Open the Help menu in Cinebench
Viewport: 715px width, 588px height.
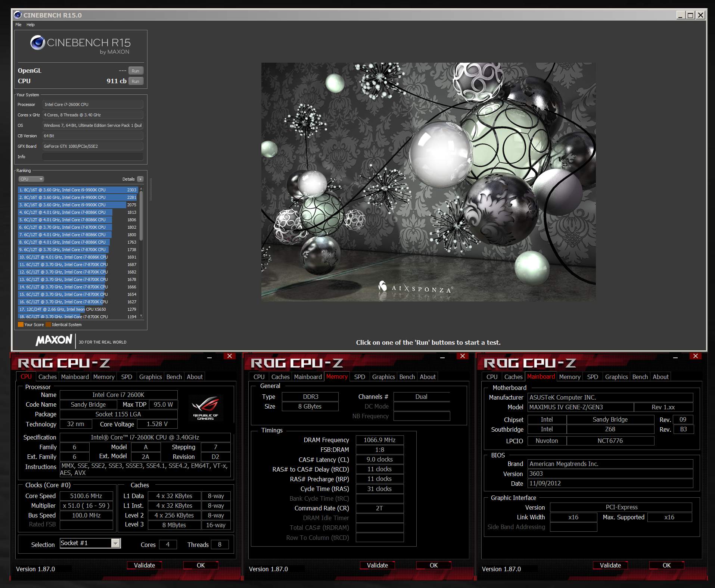point(31,25)
